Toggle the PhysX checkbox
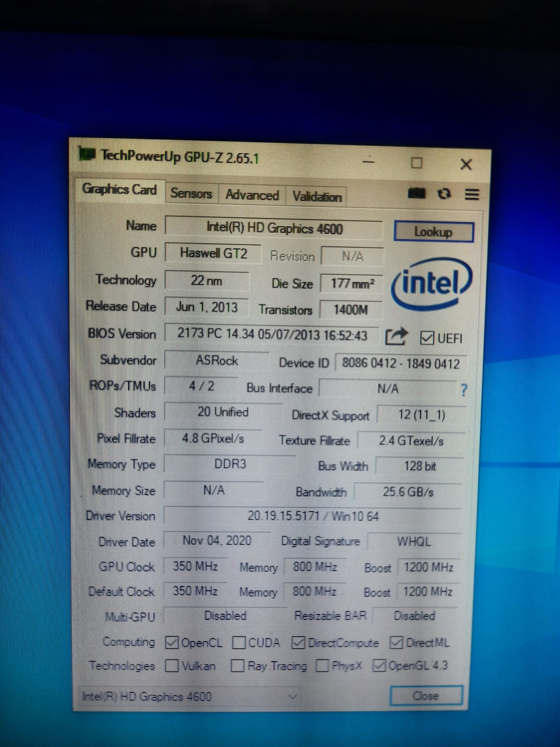 pos(322,666)
